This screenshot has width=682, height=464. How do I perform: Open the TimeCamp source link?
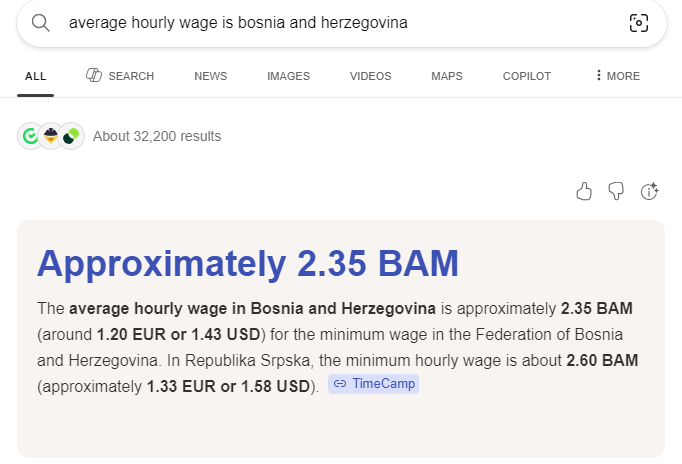click(374, 384)
